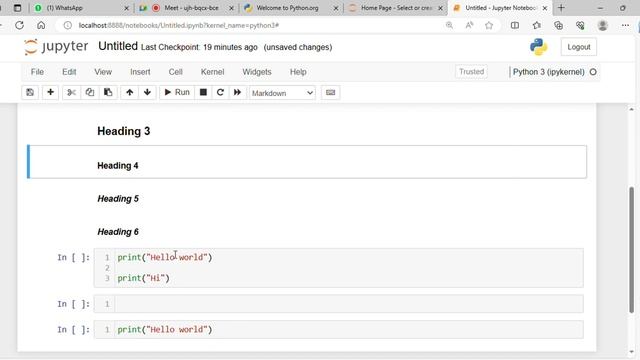Click the Logout button
This screenshot has width=640, height=360.
579,47
